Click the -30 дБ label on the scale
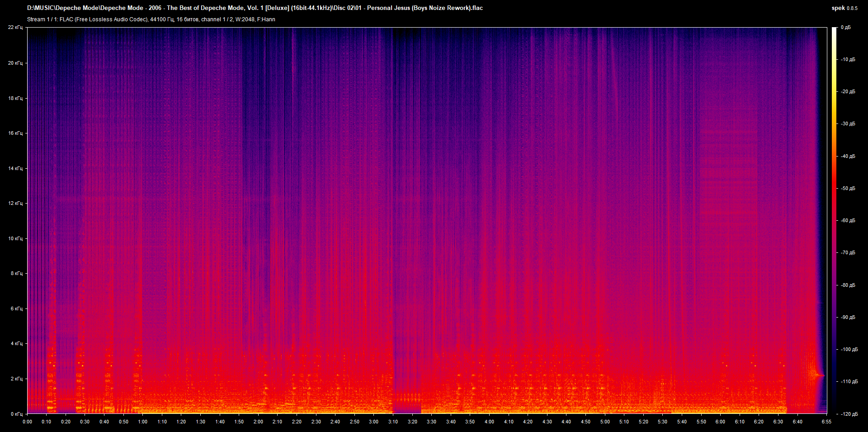 tap(848, 124)
